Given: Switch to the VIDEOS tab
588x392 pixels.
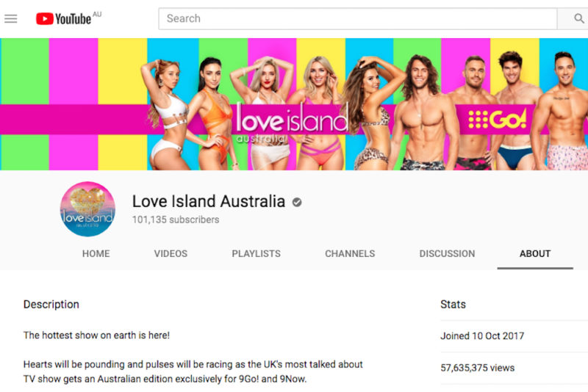Looking at the screenshot, I should [x=171, y=253].
